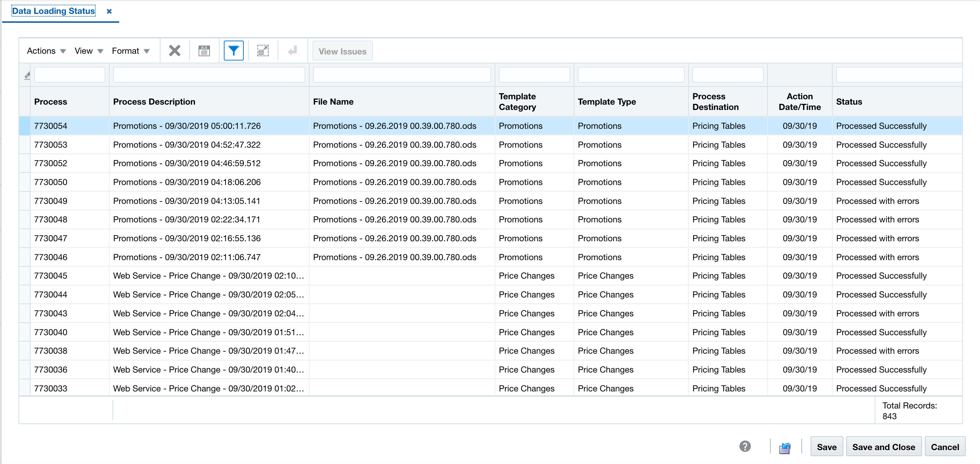This screenshot has width=980, height=464.
Task: Click the filter funnel icon
Action: coord(233,50)
